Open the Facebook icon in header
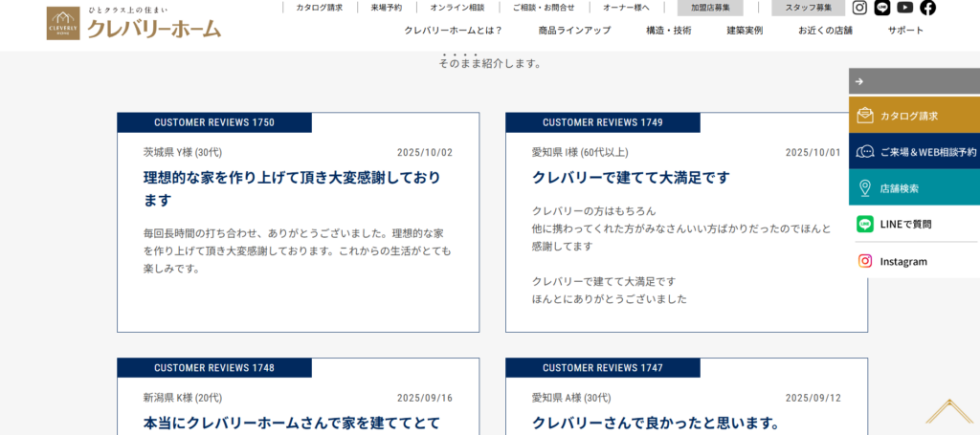Image resolution: width=980 pixels, height=435 pixels. pos(927,8)
